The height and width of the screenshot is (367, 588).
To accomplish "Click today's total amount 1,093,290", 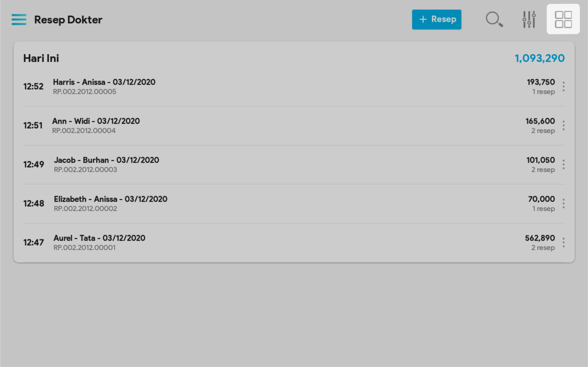I will click(x=540, y=58).
